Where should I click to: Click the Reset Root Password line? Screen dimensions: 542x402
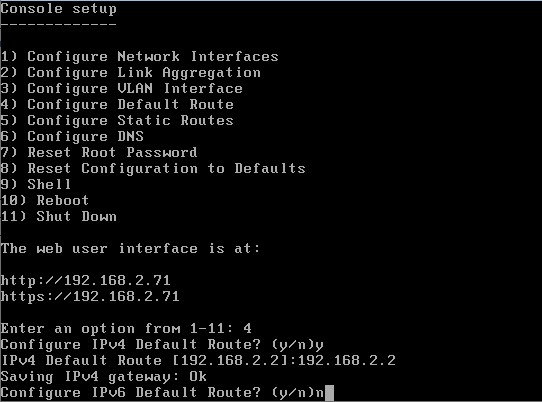pyautogui.click(x=99, y=152)
